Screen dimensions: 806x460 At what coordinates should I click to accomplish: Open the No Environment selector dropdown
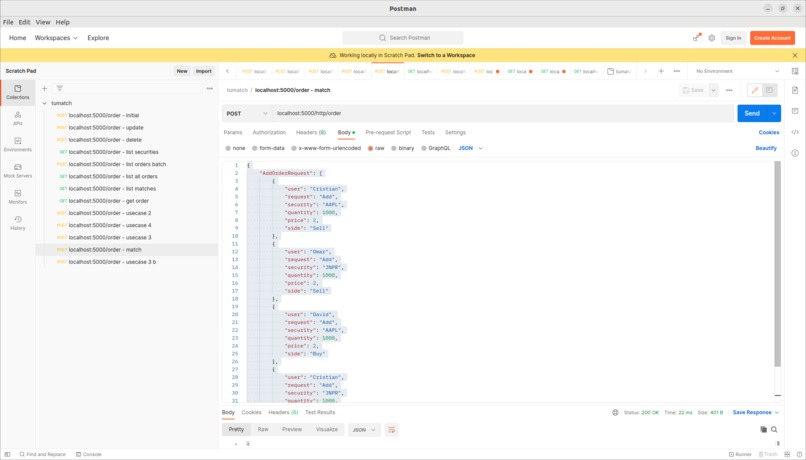(737, 71)
